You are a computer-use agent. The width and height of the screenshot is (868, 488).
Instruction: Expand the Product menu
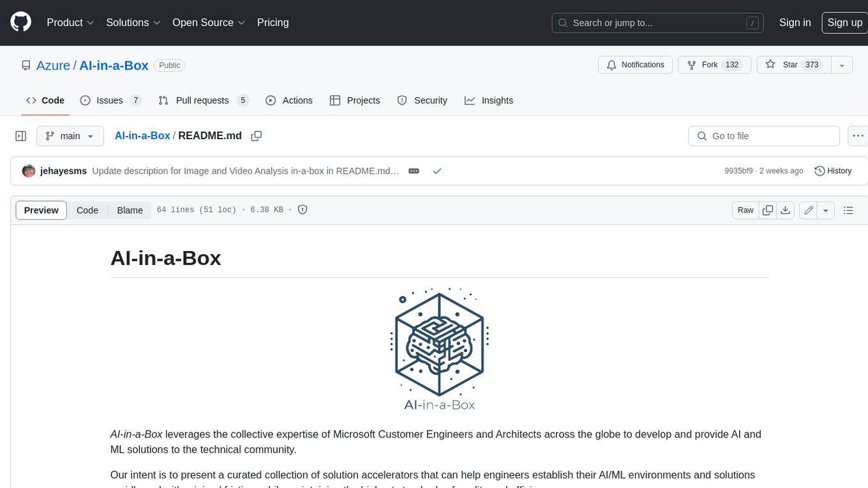(70, 22)
